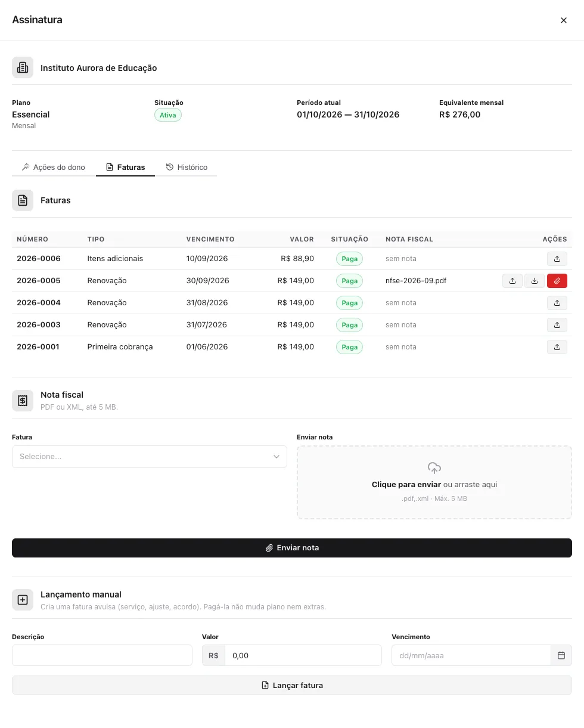Close the Assinatura panel
This screenshot has height=728, width=584.
(564, 20)
